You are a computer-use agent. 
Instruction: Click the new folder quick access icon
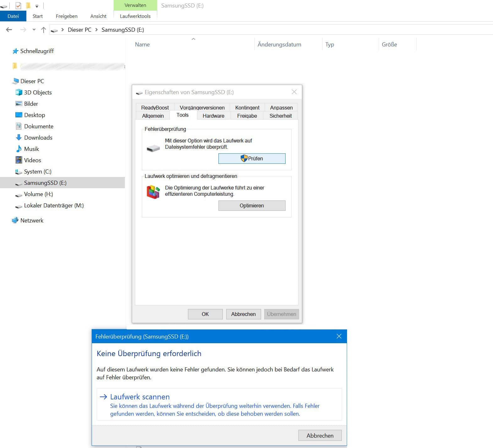point(28,6)
